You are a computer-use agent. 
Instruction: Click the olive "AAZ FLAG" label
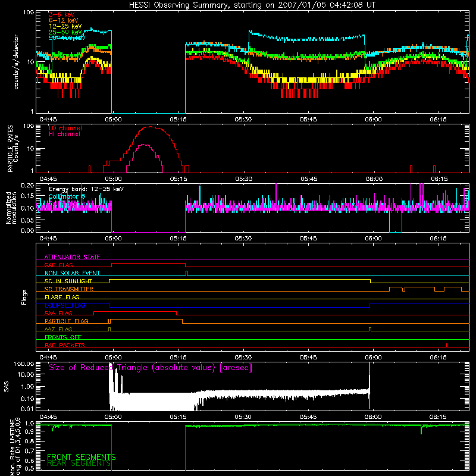[x=58, y=329]
